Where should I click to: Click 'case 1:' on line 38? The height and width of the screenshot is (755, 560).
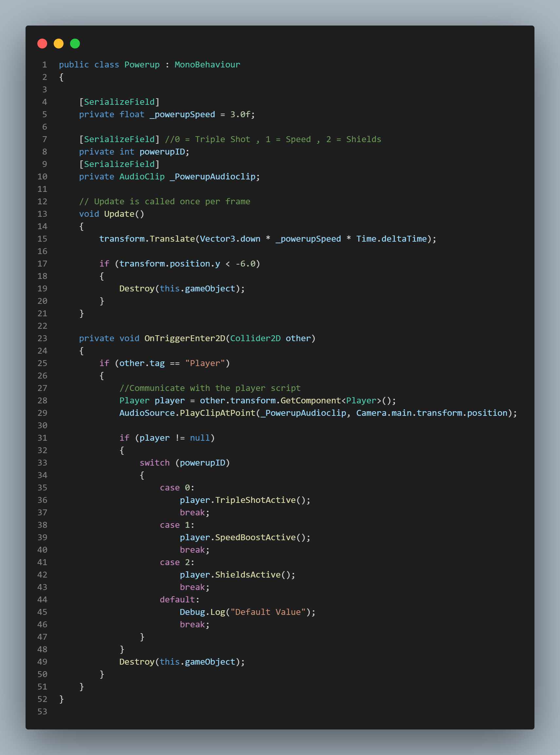point(177,525)
